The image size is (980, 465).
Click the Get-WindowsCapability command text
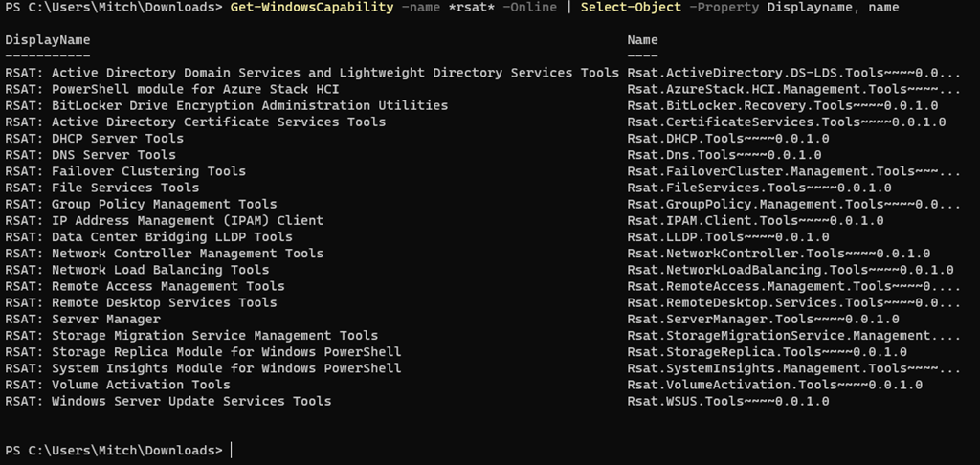[x=312, y=8]
